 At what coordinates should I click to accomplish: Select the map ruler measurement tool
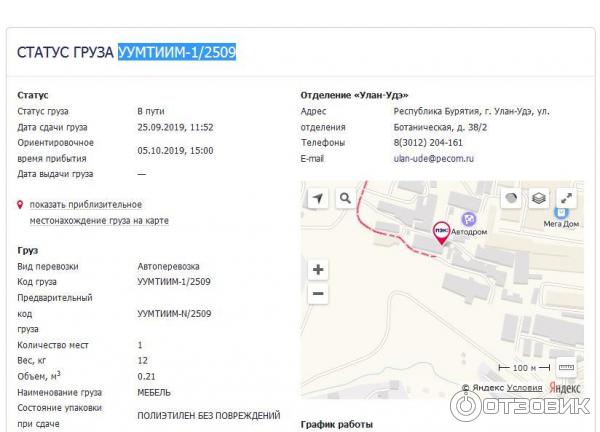pyautogui.click(x=566, y=367)
